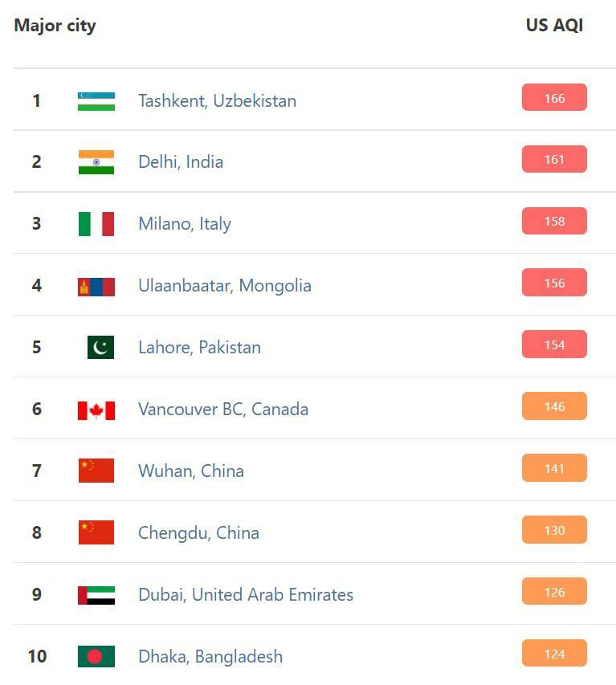Click the United Arab Emirates flag
This screenshot has width=616, height=685.
pos(96,595)
